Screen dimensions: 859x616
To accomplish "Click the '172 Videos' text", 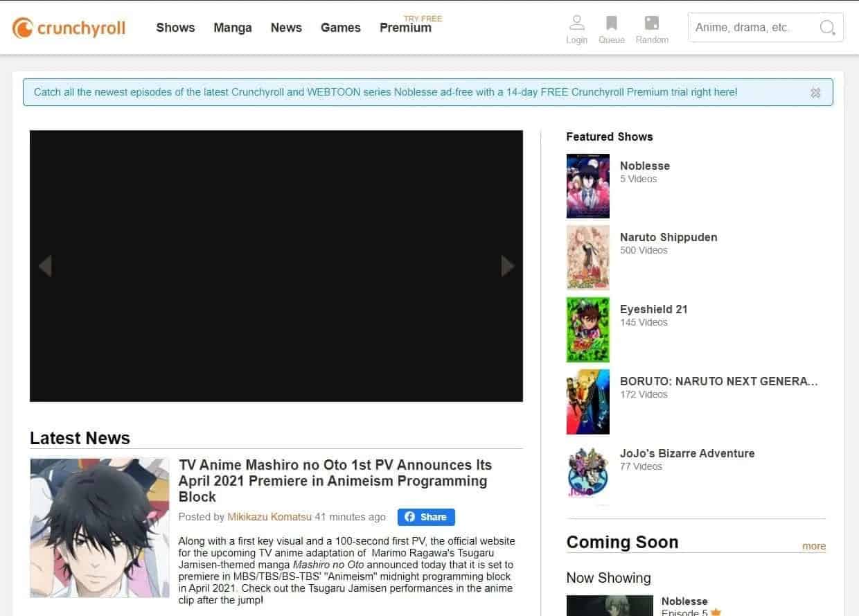I will [x=644, y=394].
